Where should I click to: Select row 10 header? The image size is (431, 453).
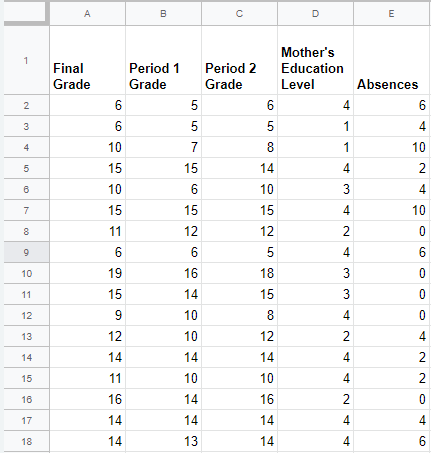(x=26, y=273)
